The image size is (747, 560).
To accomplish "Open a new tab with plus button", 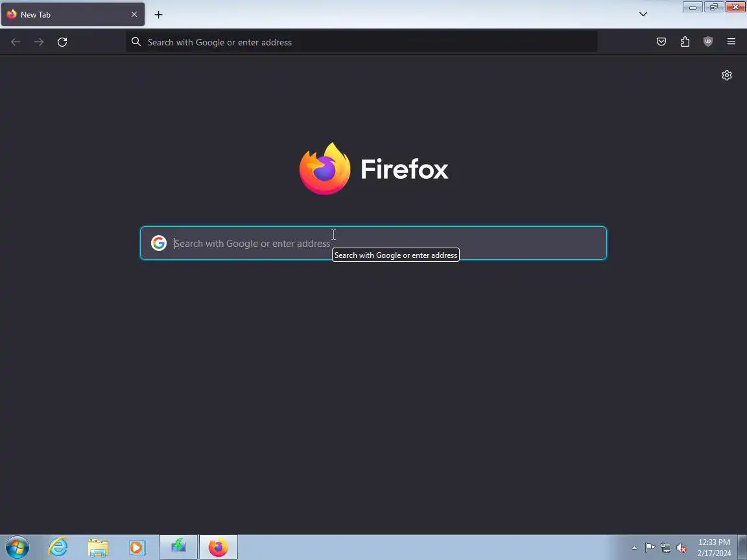I will [159, 15].
